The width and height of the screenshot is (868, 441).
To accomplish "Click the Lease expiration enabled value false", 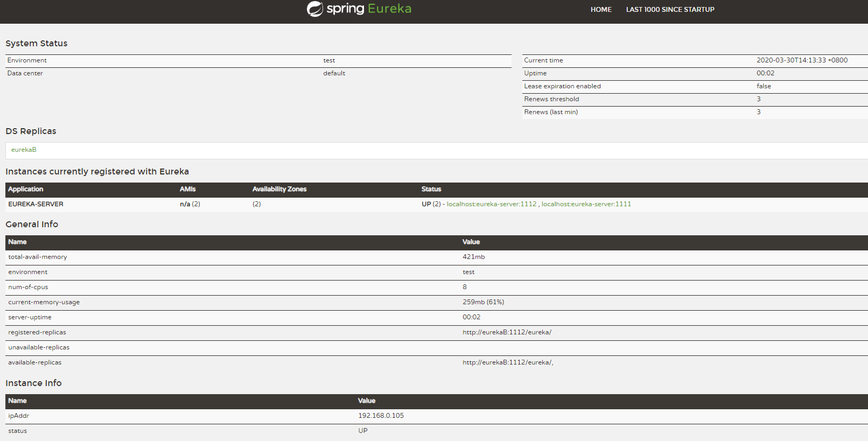I will point(764,86).
